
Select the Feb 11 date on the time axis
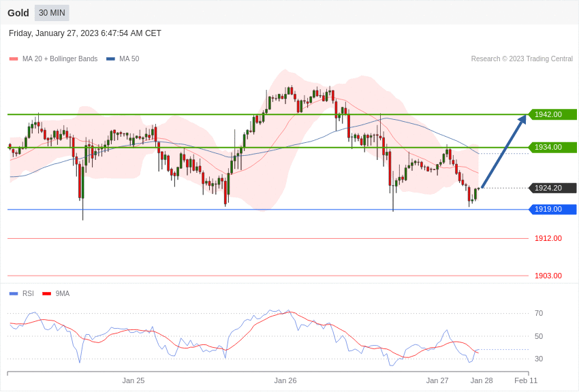click(526, 380)
